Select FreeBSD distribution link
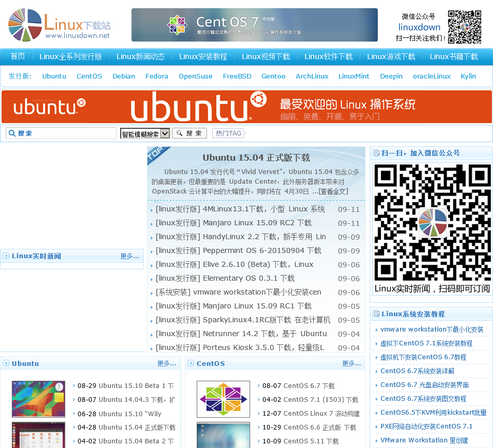Viewport: 493px width, 448px height. pyautogui.click(x=237, y=76)
